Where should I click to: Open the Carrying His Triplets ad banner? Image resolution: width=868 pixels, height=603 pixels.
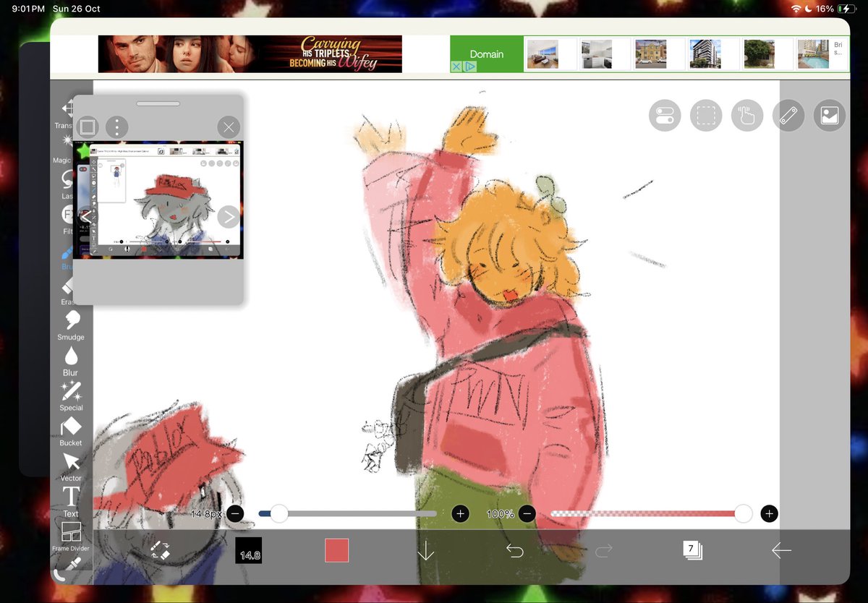pos(250,54)
